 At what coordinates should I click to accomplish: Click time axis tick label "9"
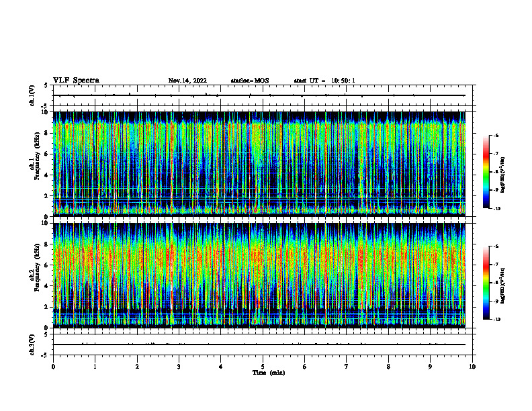430,367
